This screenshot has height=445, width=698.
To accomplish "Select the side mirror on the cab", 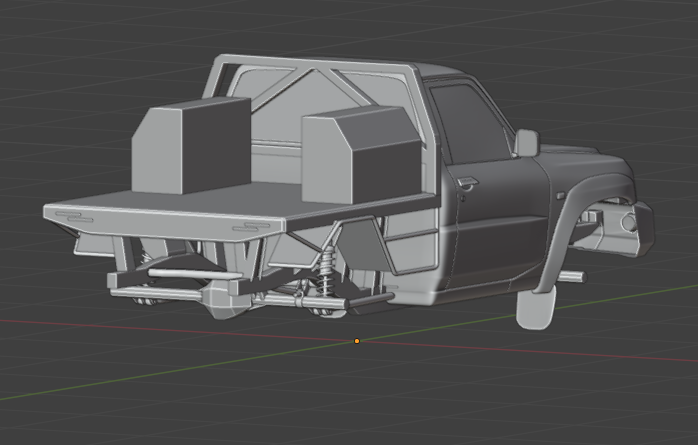I will [526, 142].
